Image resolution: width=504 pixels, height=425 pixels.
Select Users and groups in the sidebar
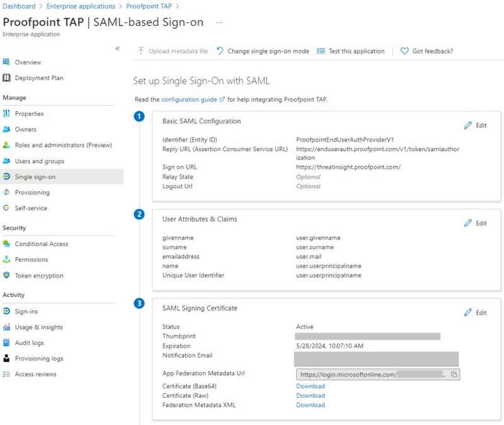click(x=39, y=161)
